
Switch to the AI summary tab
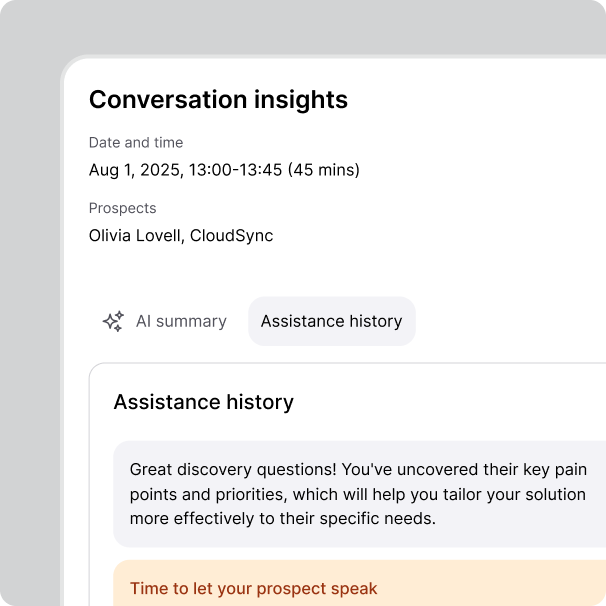point(165,321)
